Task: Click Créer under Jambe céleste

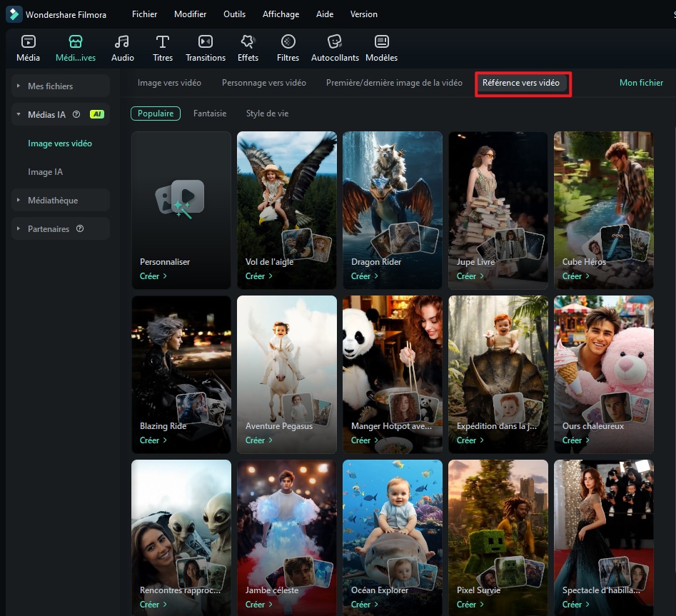Action: 258,605
